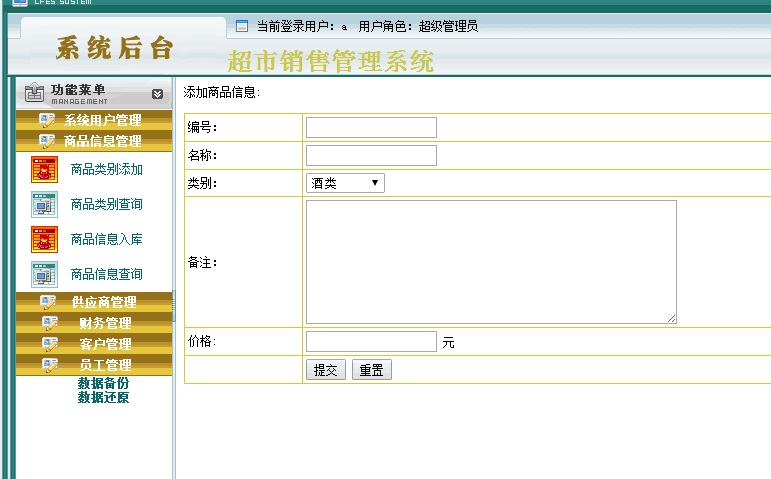The width and height of the screenshot is (771, 479).
Task: Click the 超市销售管理系统 title text
Action: click(x=330, y=61)
